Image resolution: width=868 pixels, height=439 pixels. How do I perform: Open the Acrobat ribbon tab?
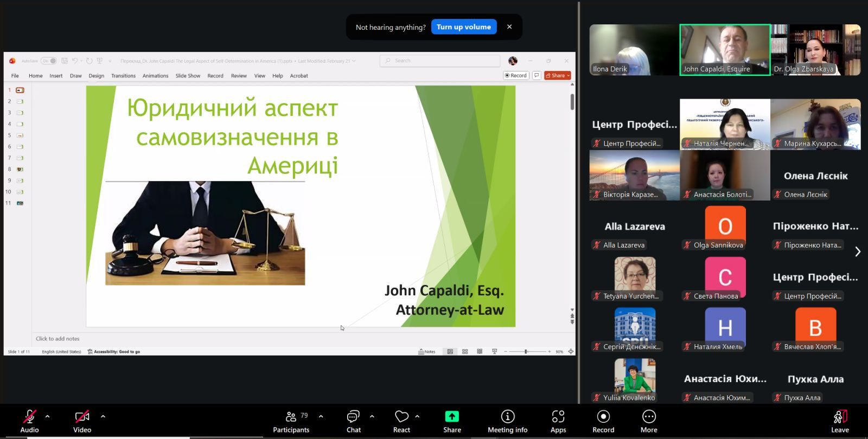(x=299, y=76)
